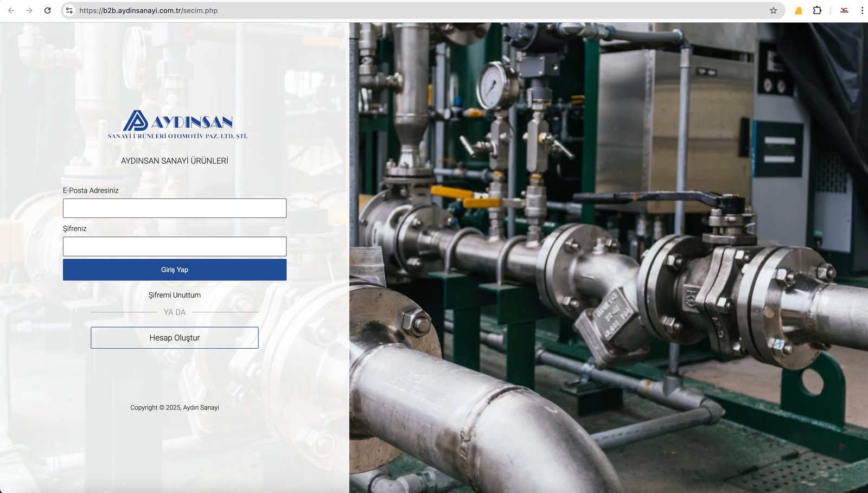The width and height of the screenshot is (868, 493).
Task: Reload the page with refresh icon
Action: tap(48, 10)
